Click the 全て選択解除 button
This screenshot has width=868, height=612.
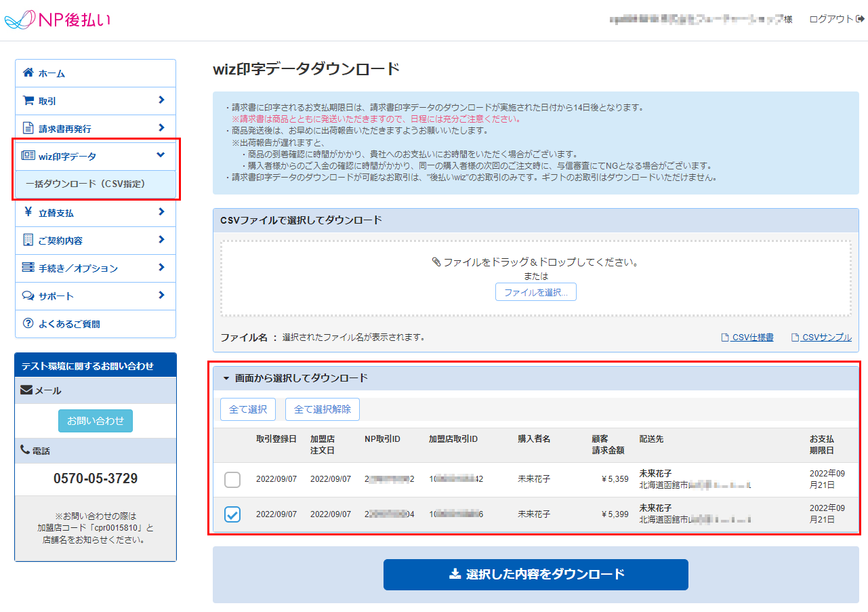[323, 409]
